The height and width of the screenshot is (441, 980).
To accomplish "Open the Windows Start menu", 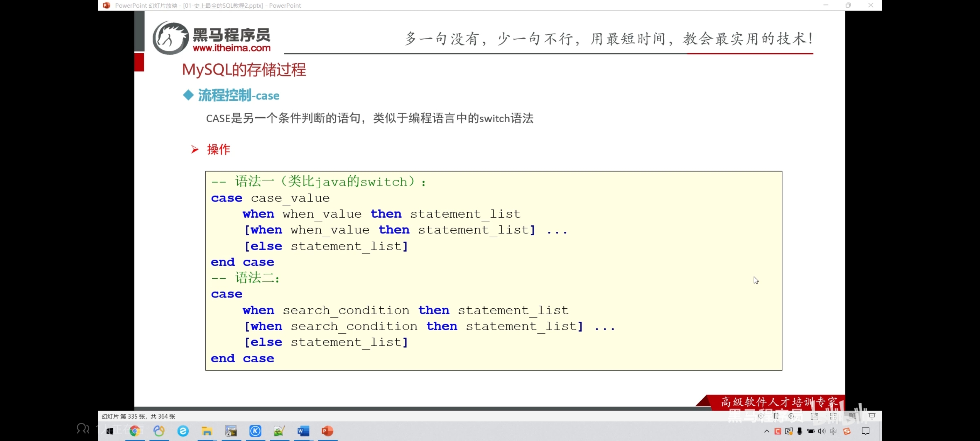I will click(x=110, y=431).
